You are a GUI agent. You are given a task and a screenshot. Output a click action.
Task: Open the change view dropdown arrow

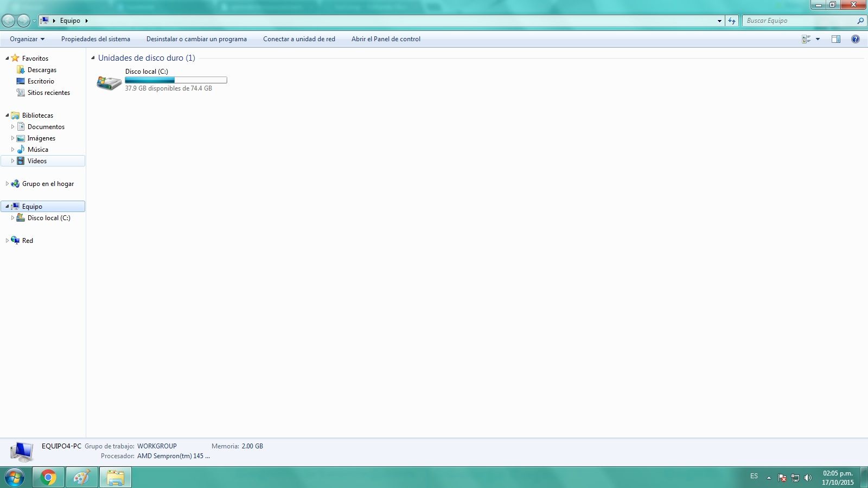click(x=818, y=39)
